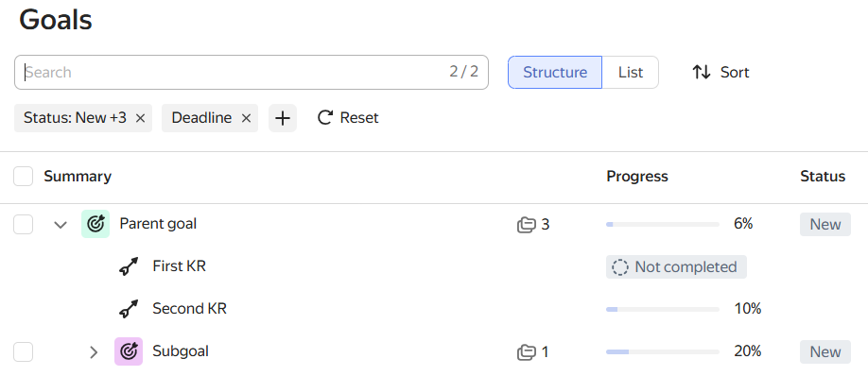Image resolution: width=868 pixels, height=376 pixels.
Task: Add a new filter with plus icon
Action: pos(283,118)
